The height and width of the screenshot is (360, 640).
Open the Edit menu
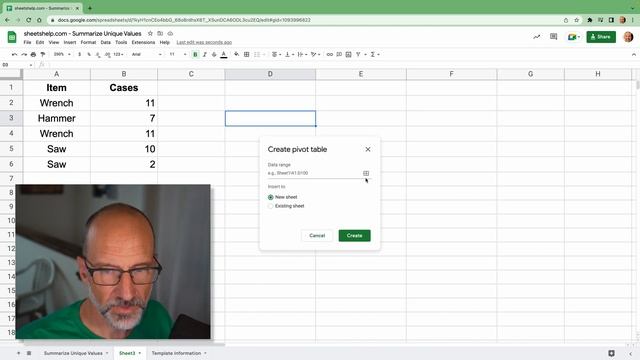[x=40, y=42]
